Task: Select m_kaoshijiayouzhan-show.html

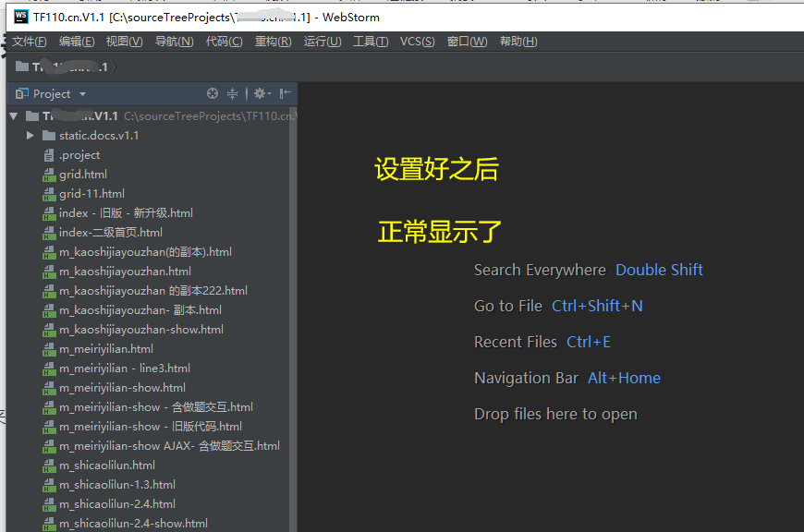Action: 141,330
